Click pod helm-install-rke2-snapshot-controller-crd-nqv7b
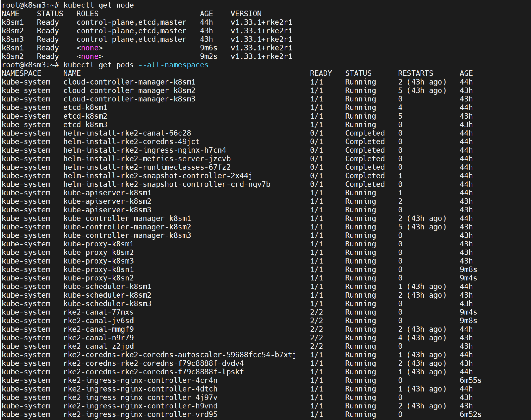 [167, 184]
